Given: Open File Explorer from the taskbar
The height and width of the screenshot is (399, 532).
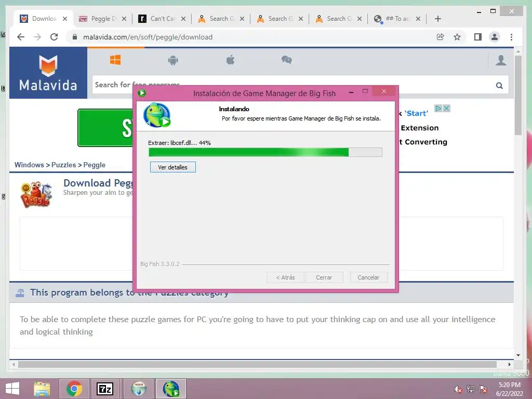Looking at the screenshot, I should (x=42, y=389).
